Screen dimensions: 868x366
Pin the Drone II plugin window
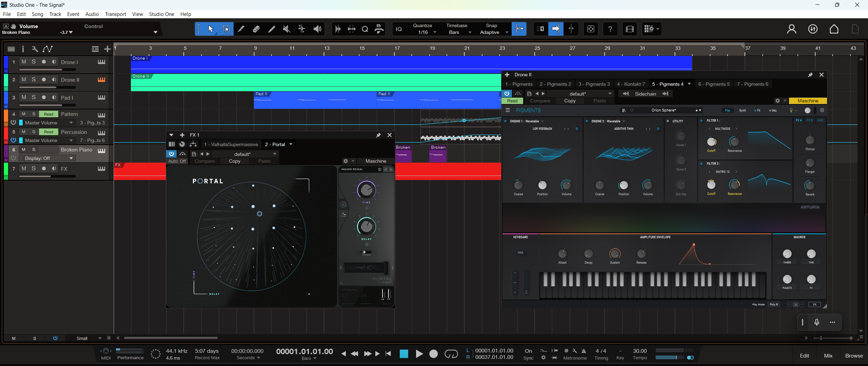pyautogui.click(x=810, y=75)
